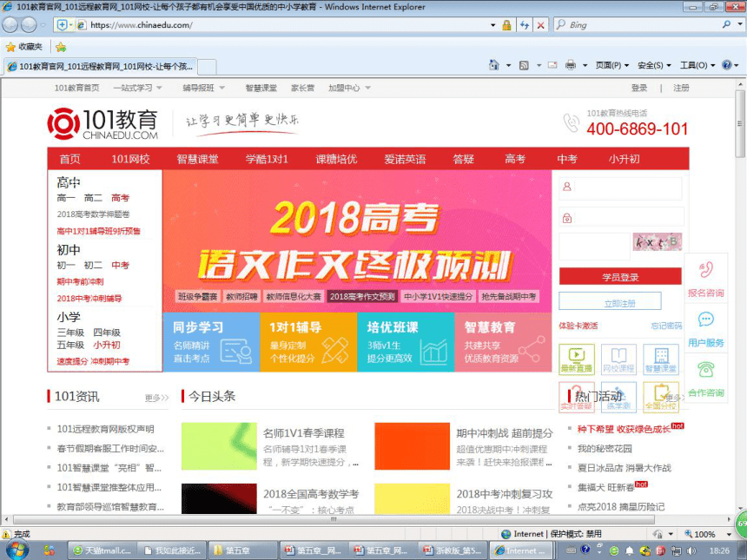The image size is (747, 560).
Task: Open the 加盟中心 dropdown in top nav
Action: [x=349, y=88]
